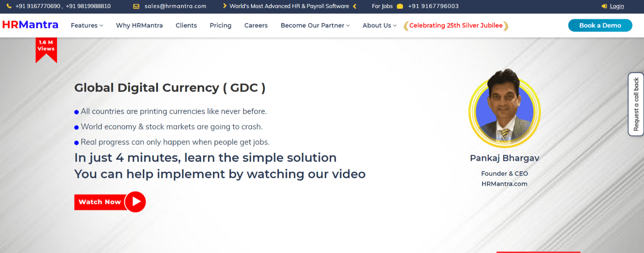Click the login arrow icon
The width and height of the screenshot is (644, 253).
click(604, 6)
